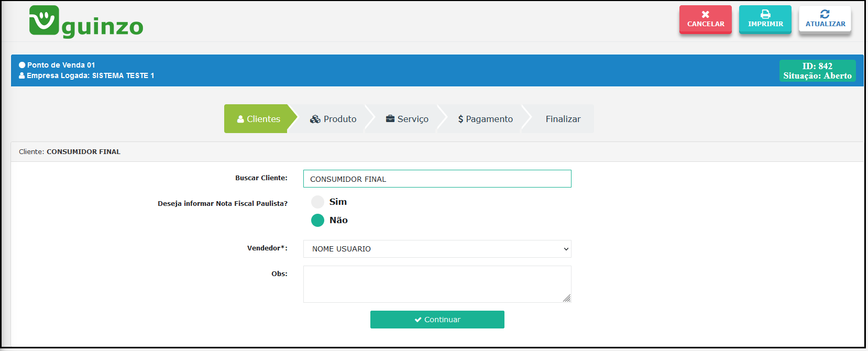Screen dimensions: 868x351
Task: Switch to the Pagamento step
Action: pos(485,119)
